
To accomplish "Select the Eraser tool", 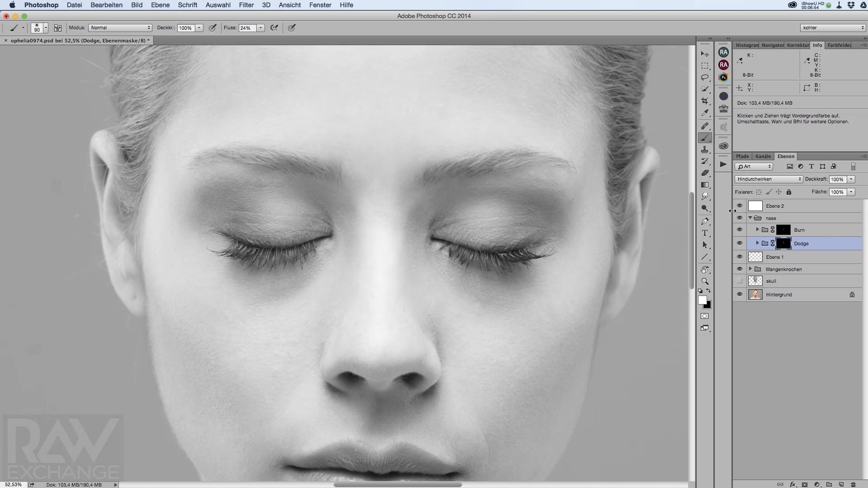I will pyautogui.click(x=704, y=173).
